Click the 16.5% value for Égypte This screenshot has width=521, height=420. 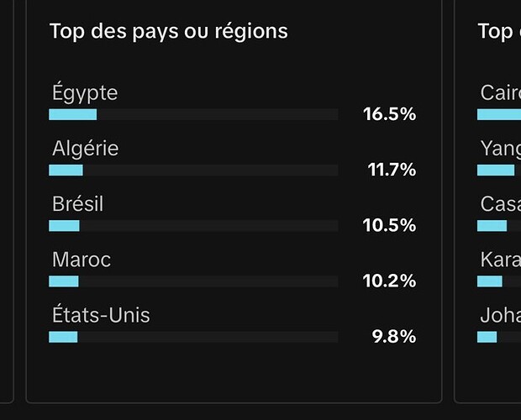[389, 114]
